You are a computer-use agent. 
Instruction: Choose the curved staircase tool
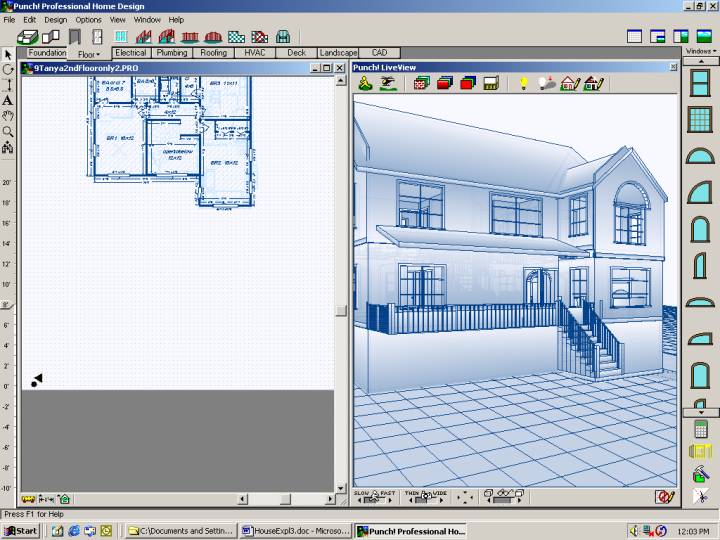coord(167,37)
